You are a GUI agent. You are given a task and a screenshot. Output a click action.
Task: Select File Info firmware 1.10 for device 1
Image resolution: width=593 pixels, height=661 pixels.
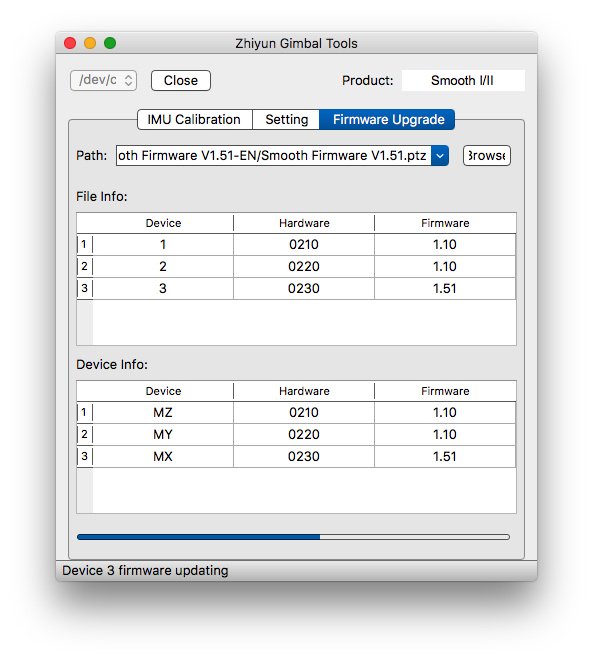point(445,245)
